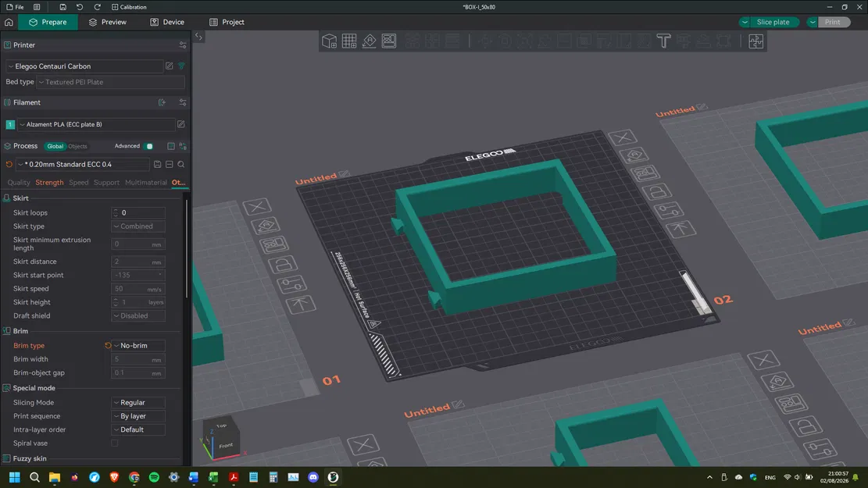Switch to the Project tab
Screen dimensions: 868x488
click(x=227, y=22)
